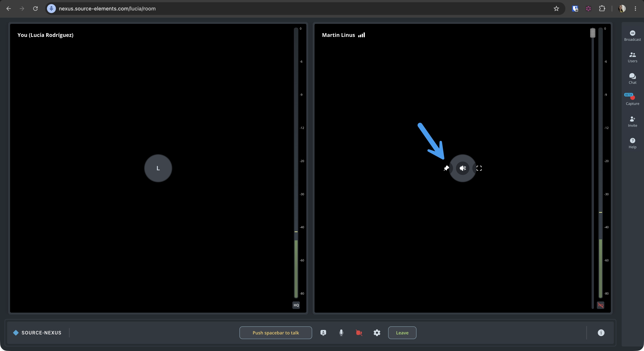
Task: Open the screen share presenter icon
Action: pos(323,333)
